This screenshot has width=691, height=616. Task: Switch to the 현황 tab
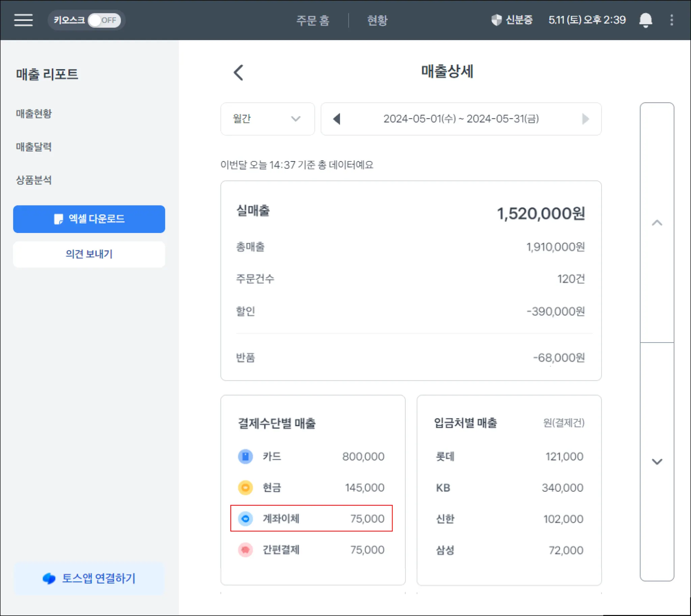(x=377, y=20)
